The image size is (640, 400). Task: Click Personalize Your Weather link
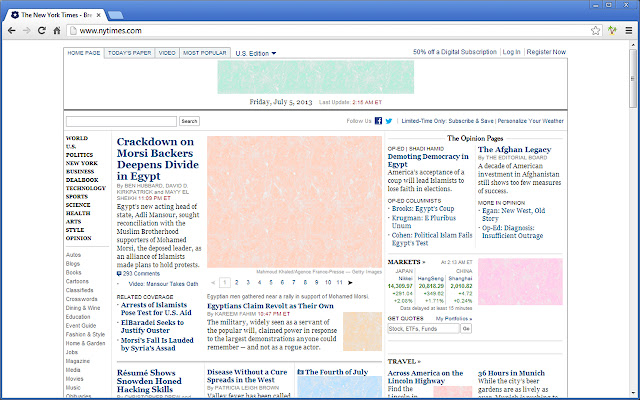click(530, 121)
